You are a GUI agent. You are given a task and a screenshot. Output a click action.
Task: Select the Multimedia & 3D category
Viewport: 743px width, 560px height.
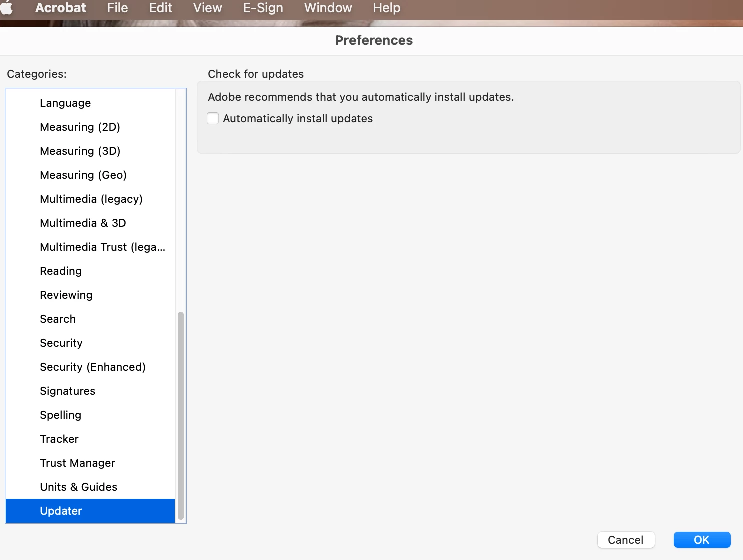coord(90,223)
